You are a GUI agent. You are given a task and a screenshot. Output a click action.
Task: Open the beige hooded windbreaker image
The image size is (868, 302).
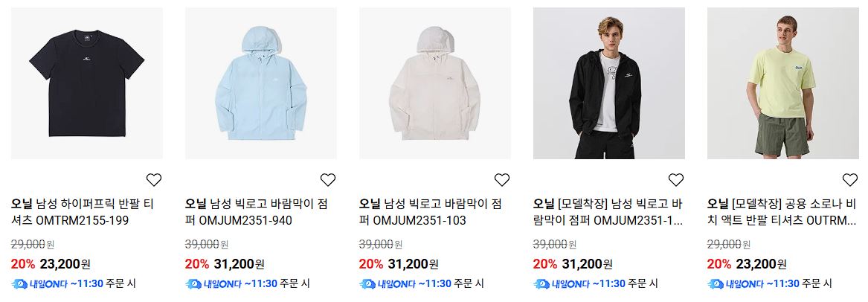(x=435, y=83)
